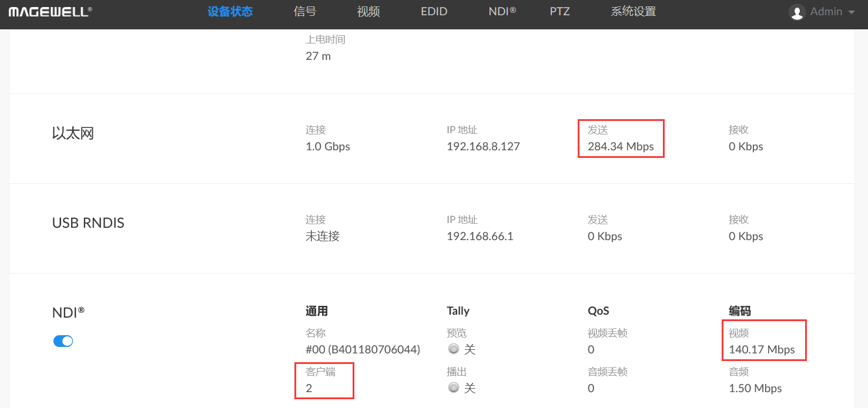Viewport: 868px width, 408px height.
Task: Switch to the 视频 tab
Action: coord(368,11)
